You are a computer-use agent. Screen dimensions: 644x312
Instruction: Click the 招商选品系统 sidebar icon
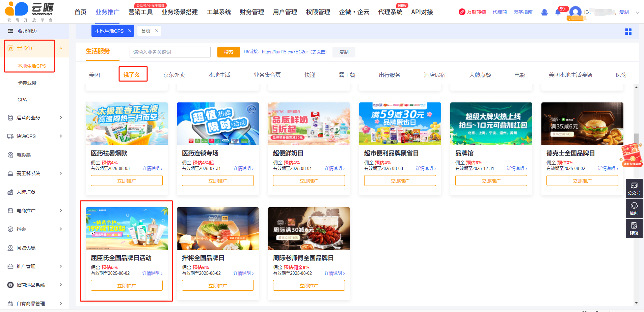click(x=10, y=285)
